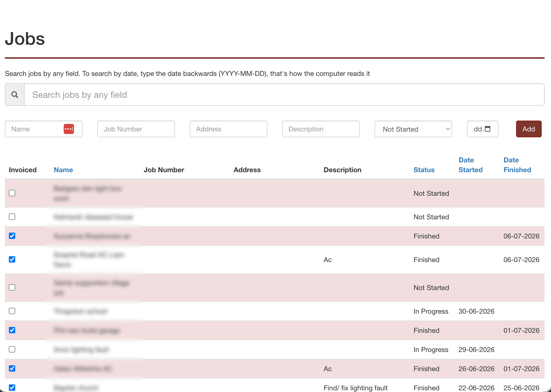Viewport: 551px width, 392px height.
Task: Click the 'Address' column header
Action: click(247, 170)
